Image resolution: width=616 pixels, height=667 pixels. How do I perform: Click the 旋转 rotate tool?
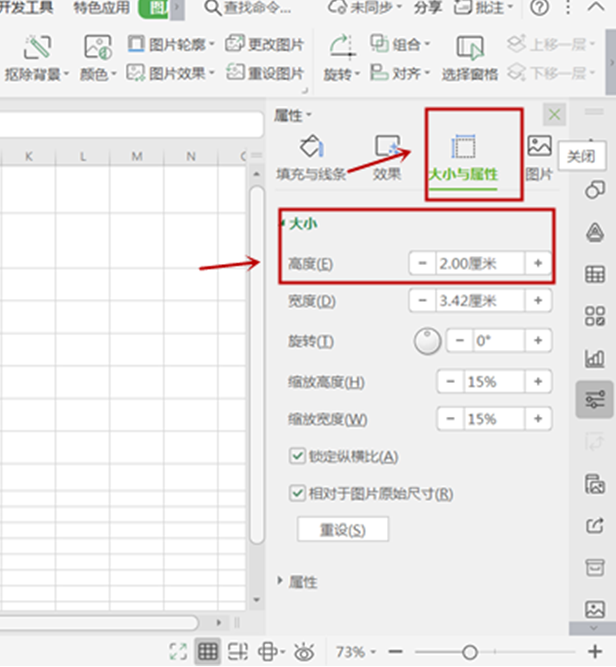pos(342,59)
